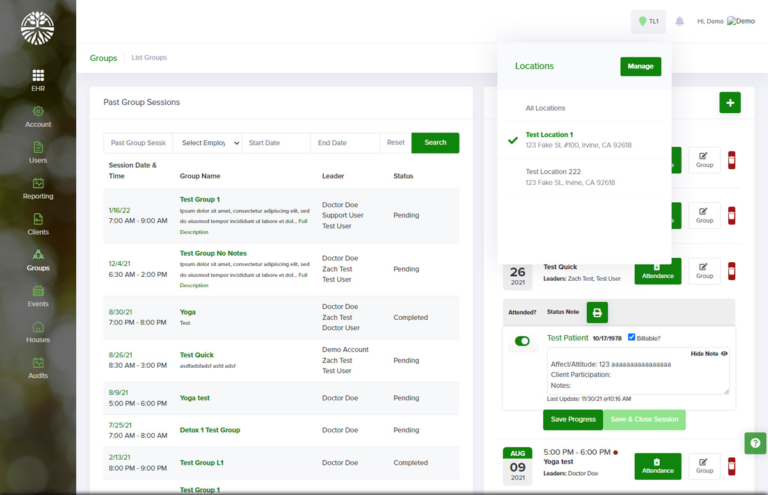Viewport: 768px width, 495px height.
Task: Open the help question mark icon
Action: click(x=755, y=442)
